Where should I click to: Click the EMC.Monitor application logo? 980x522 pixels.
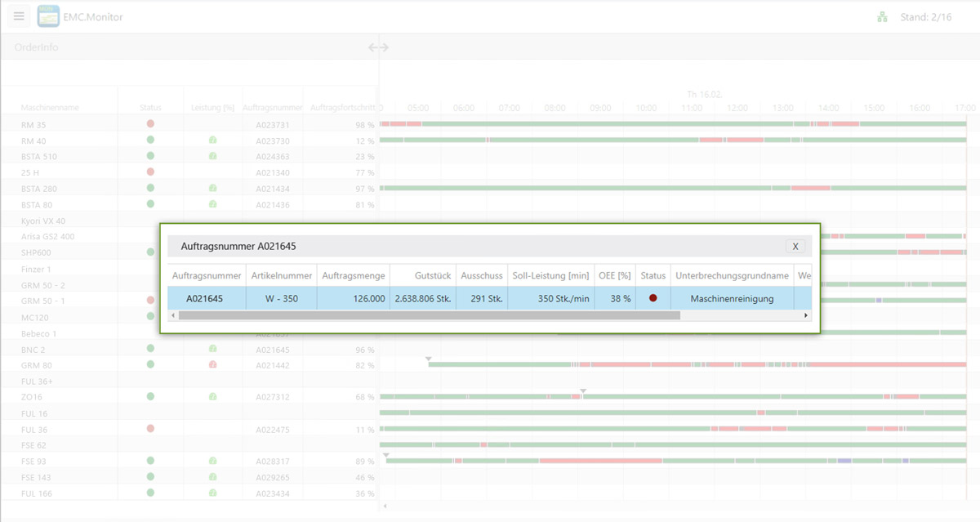[x=48, y=16]
